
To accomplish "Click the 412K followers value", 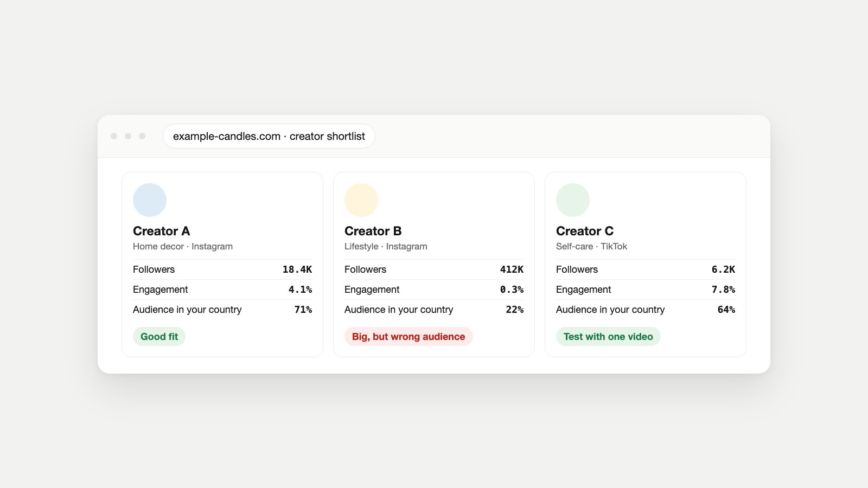I will tap(512, 269).
